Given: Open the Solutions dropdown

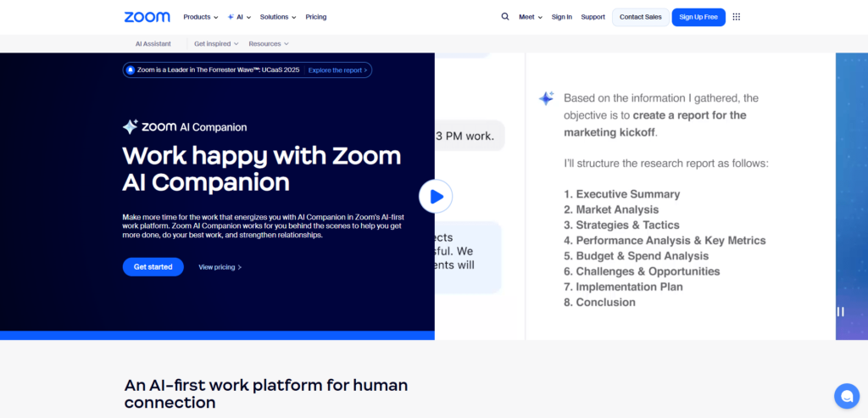Looking at the screenshot, I should [x=278, y=17].
